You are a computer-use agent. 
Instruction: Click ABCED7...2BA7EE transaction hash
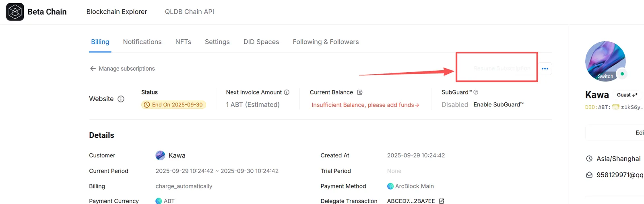(411, 201)
